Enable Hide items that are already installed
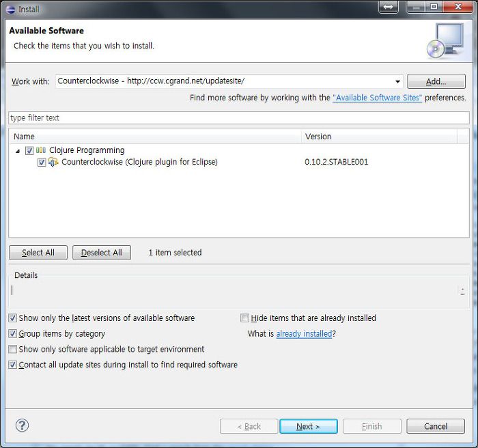478x448 pixels. (244, 318)
